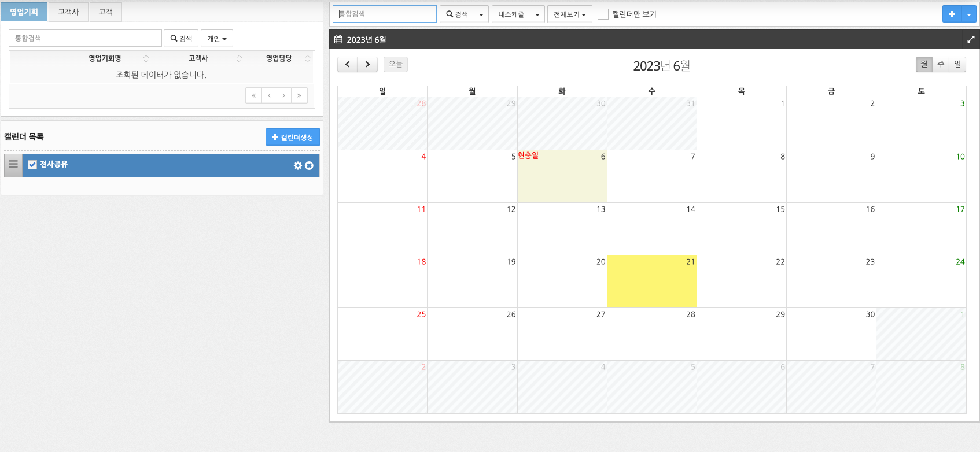Uncheck the 전사공유 calendar checkbox
The image size is (980, 452).
(x=32, y=165)
